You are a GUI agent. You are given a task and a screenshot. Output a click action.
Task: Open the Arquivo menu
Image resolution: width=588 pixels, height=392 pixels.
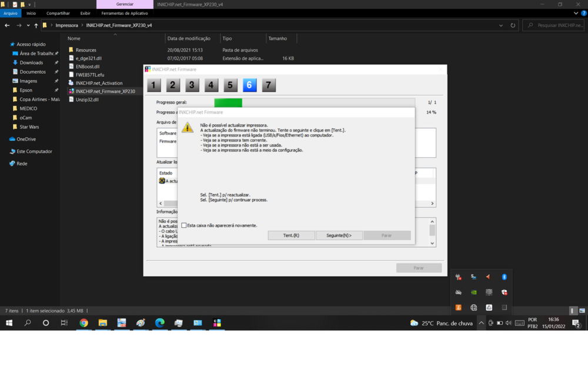tap(11, 13)
